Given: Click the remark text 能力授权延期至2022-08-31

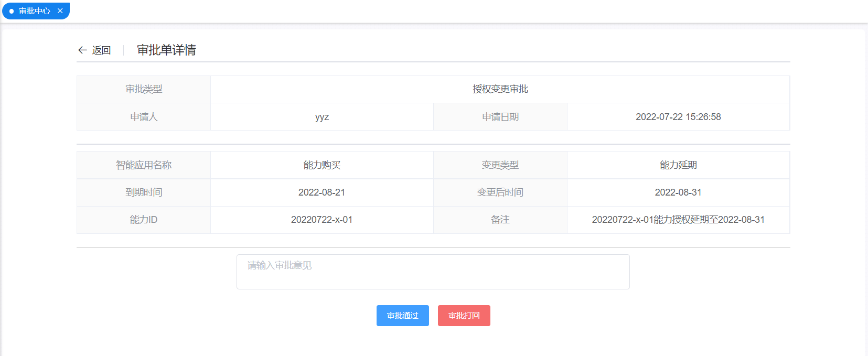Looking at the screenshot, I should tap(678, 220).
